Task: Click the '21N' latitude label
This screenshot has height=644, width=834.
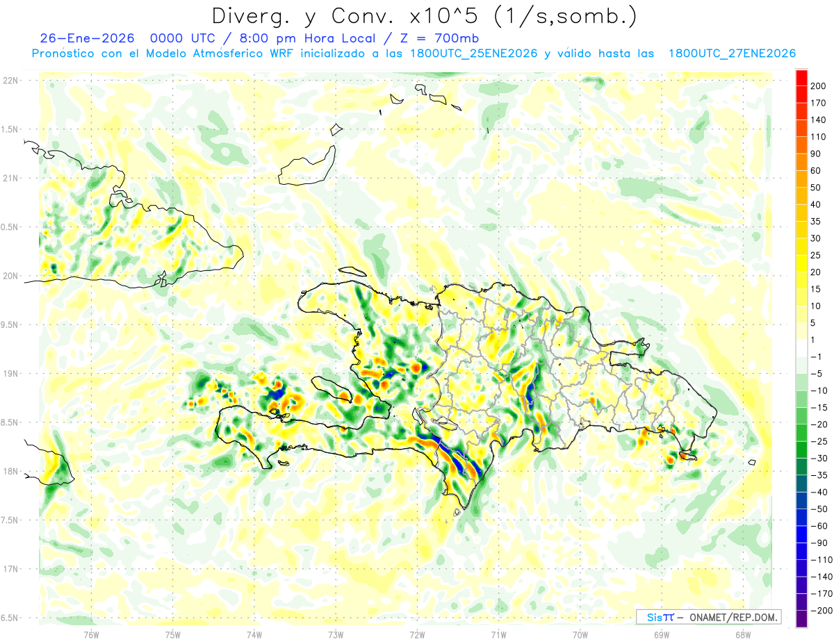Action: 10,178
